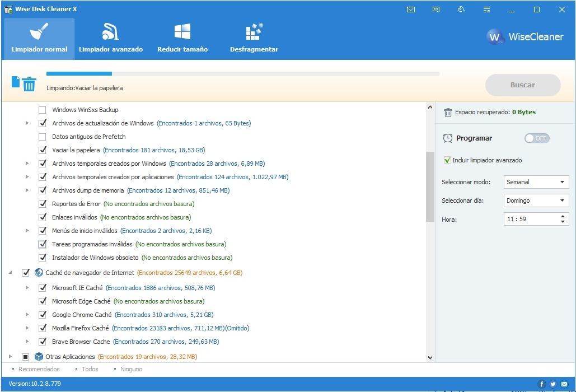Collapse Caché de navegador de Internet group

[10, 273]
